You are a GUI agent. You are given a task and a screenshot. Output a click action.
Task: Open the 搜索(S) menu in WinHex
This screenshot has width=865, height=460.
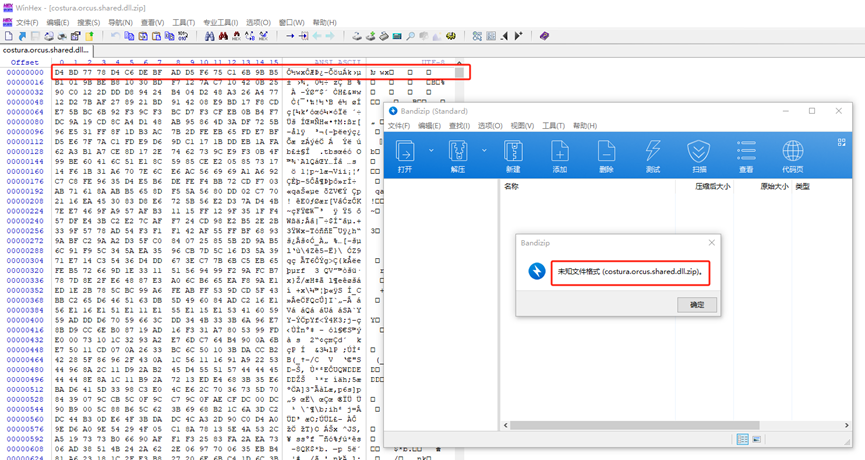point(88,23)
